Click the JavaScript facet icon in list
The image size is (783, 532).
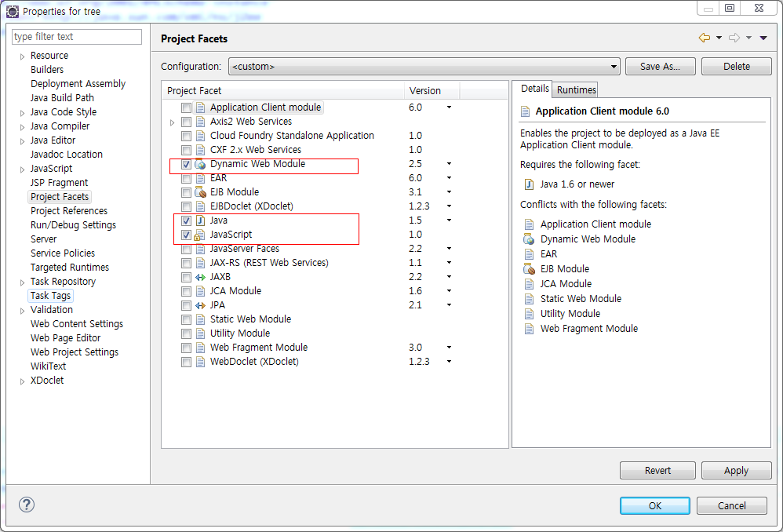(200, 235)
